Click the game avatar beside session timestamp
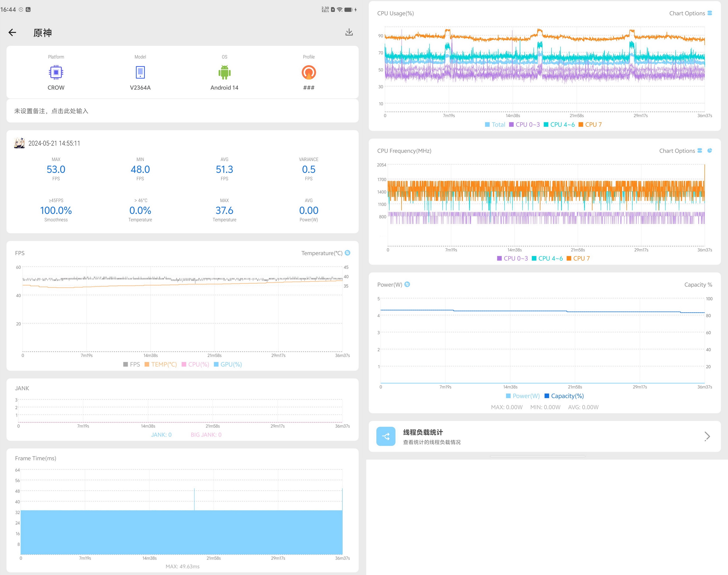The image size is (728, 575). point(20,143)
